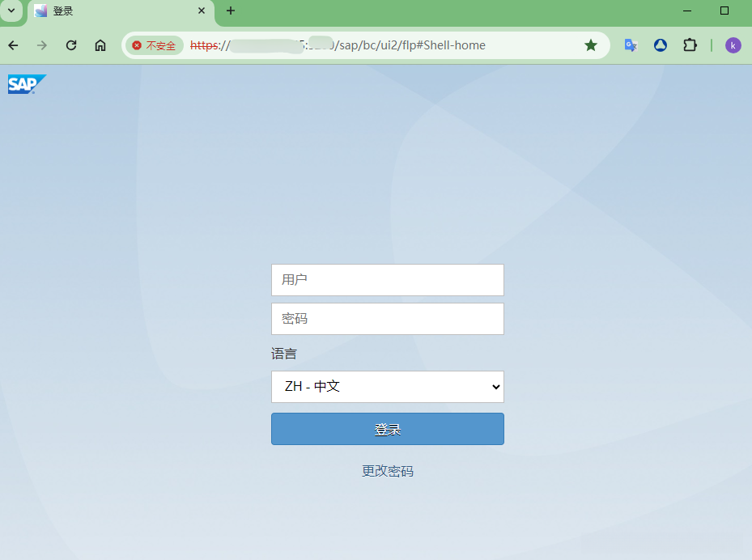Select the 登录 browser tab

[113, 12]
